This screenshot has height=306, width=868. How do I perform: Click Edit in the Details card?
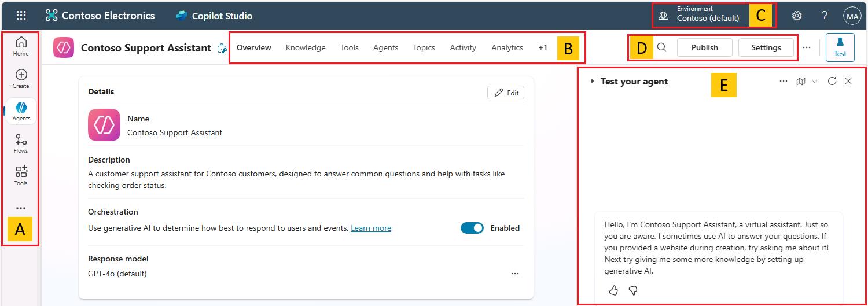pos(506,93)
